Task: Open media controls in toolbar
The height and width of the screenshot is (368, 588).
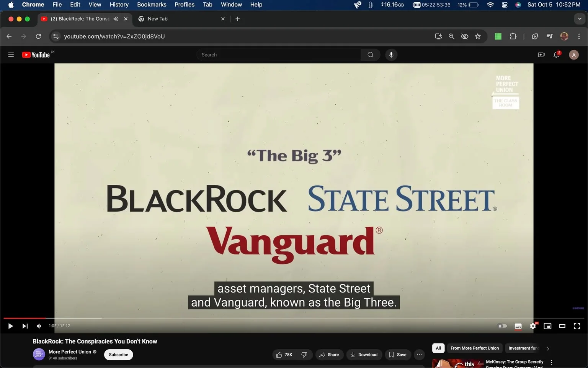Action: coord(549,36)
